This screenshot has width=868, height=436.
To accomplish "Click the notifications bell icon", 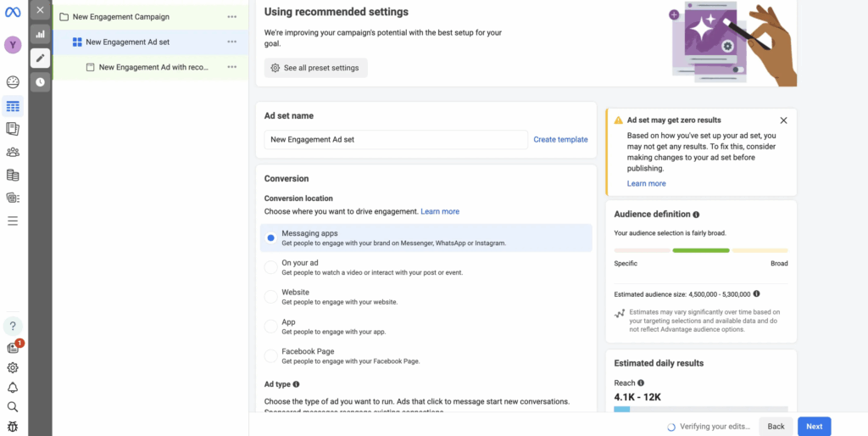I will (13, 388).
